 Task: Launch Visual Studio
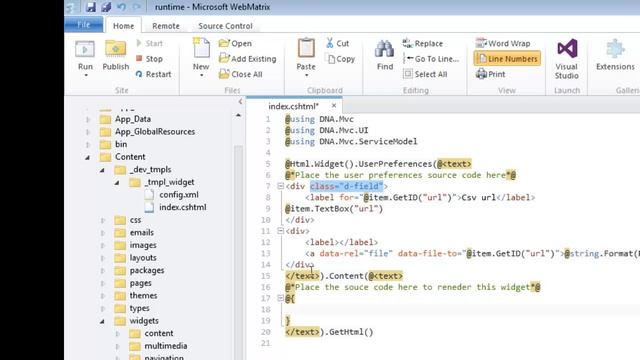[567, 58]
